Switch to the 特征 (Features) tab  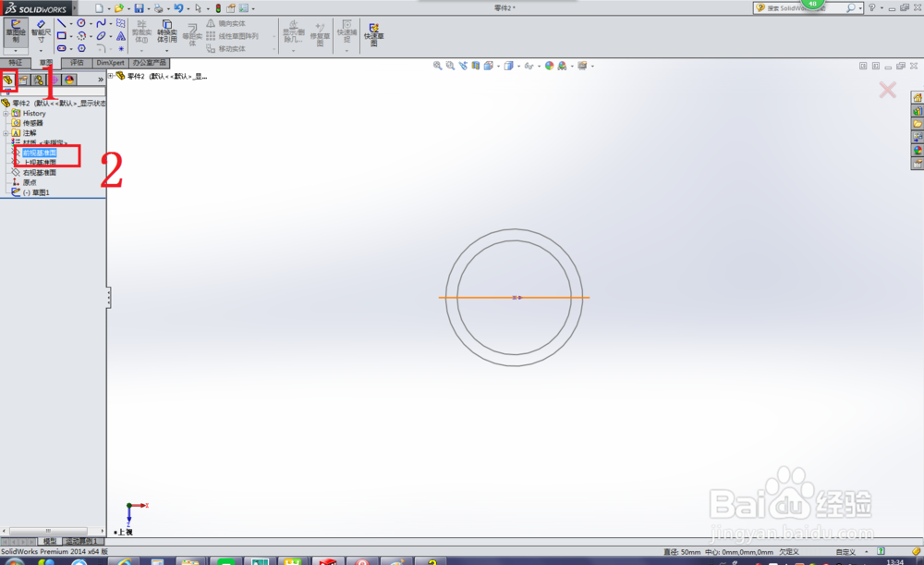(x=16, y=63)
